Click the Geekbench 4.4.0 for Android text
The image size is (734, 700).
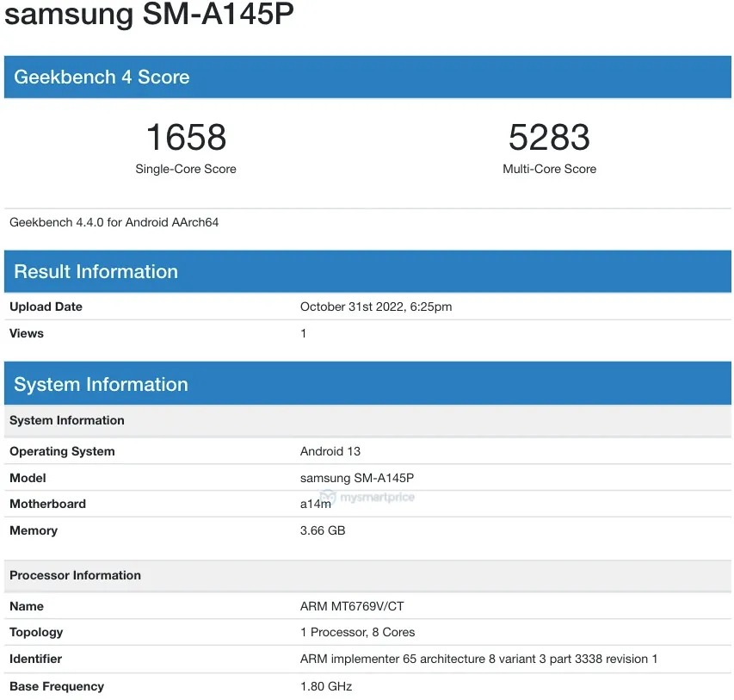coord(113,222)
